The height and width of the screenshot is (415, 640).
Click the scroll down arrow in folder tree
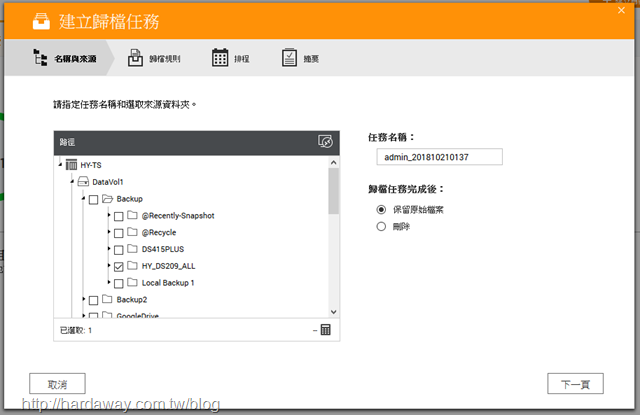(x=333, y=312)
